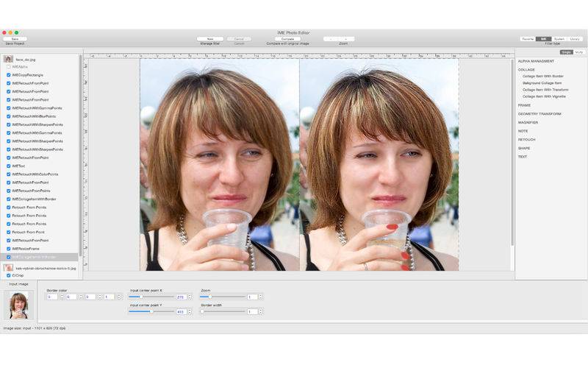Uncheck the IMERetouchWithBlurPoints checkbox
The height and width of the screenshot is (368, 588).
coord(9,116)
